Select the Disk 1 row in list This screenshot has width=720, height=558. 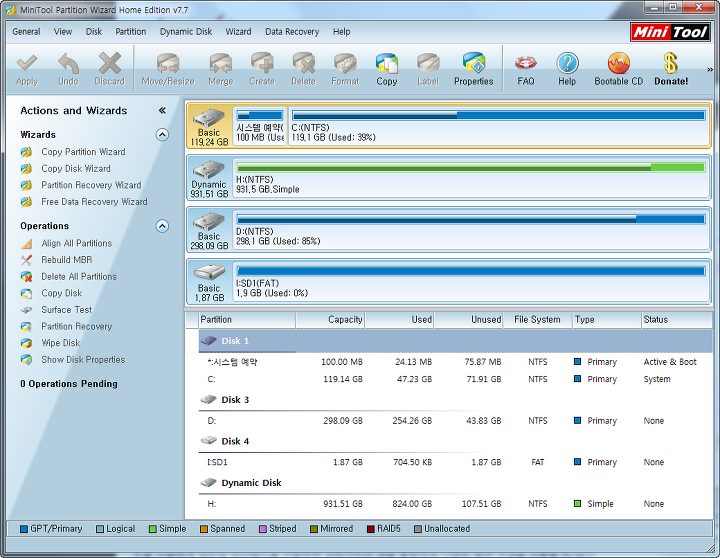pos(455,341)
